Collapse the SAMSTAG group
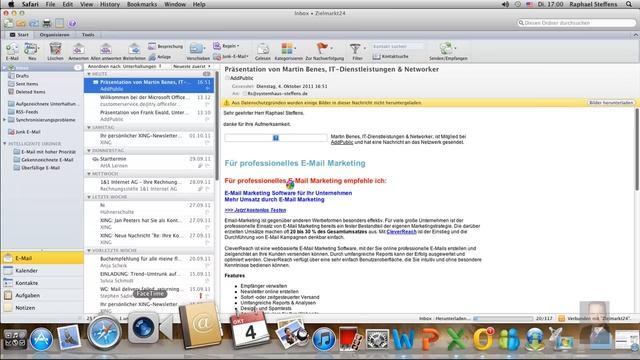Viewport: 640px width, 360px height. click(89, 127)
